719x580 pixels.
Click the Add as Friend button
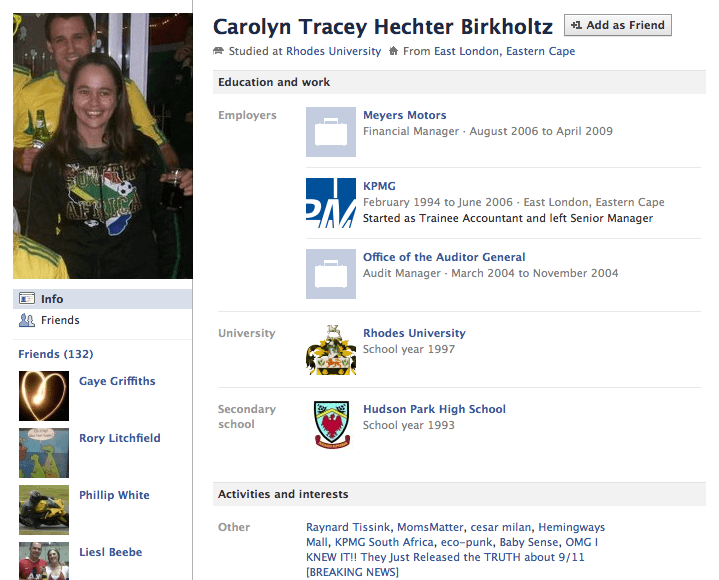pyautogui.click(x=618, y=25)
